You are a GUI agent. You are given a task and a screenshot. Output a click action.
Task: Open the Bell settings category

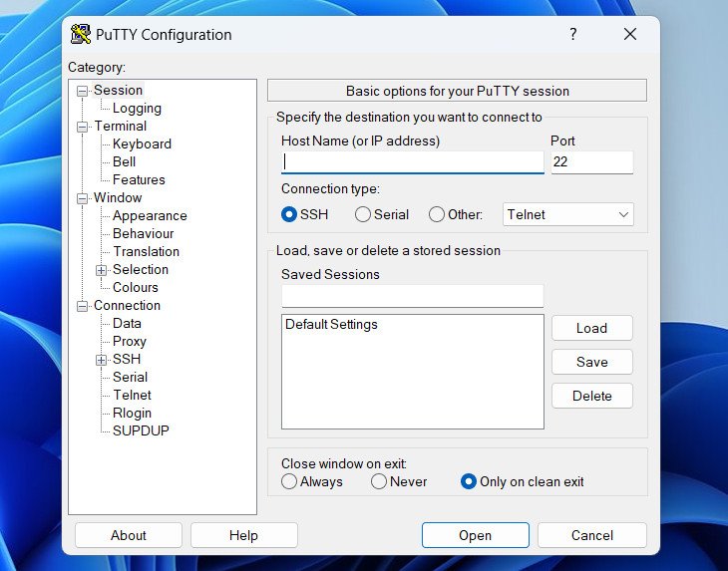click(124, 161)
